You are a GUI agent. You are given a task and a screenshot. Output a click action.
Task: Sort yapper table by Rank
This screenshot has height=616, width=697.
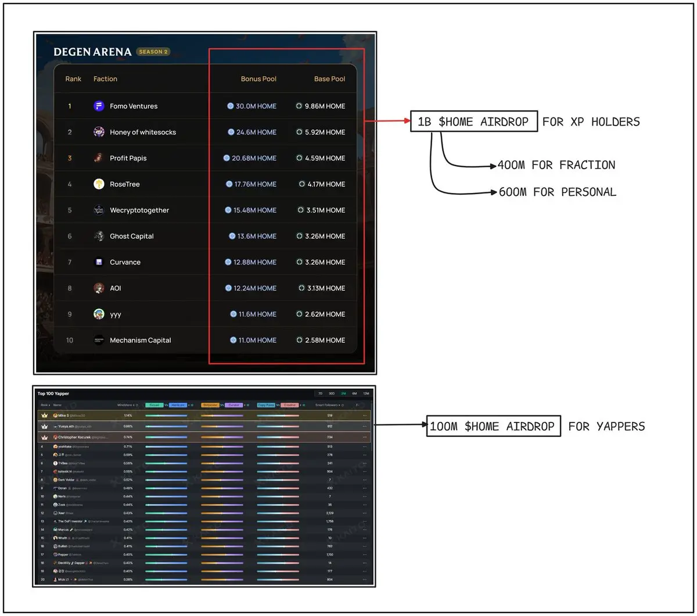tap(45, 405)
